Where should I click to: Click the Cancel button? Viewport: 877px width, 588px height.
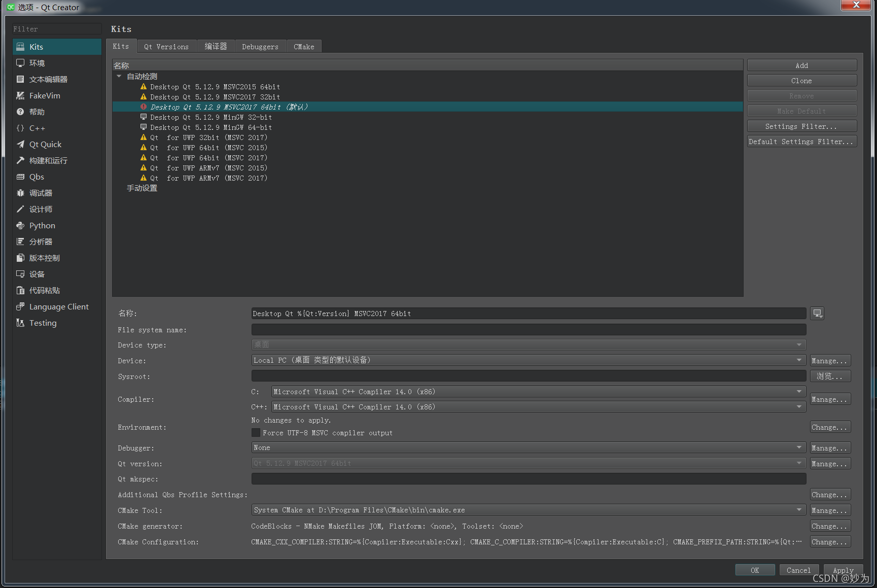pyautogui.click(x=799, y=570)
